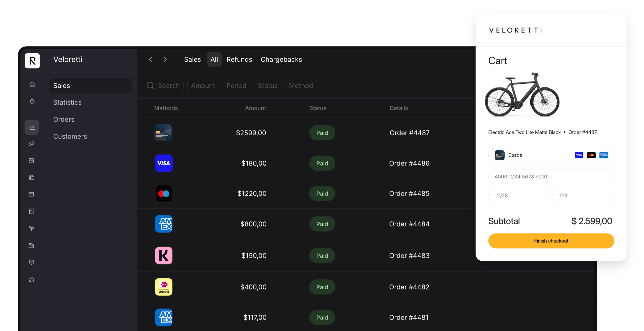Switch to the Refunds tab
The height and width of the screenshot is (331, 644).
tap(239, 59)
